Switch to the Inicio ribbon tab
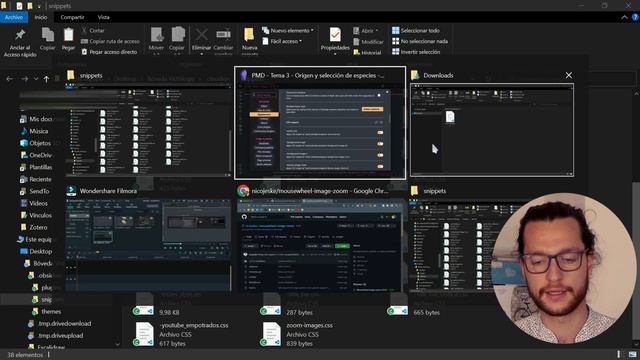This screenshot has width=640, height=360. [x=41, y=17]
